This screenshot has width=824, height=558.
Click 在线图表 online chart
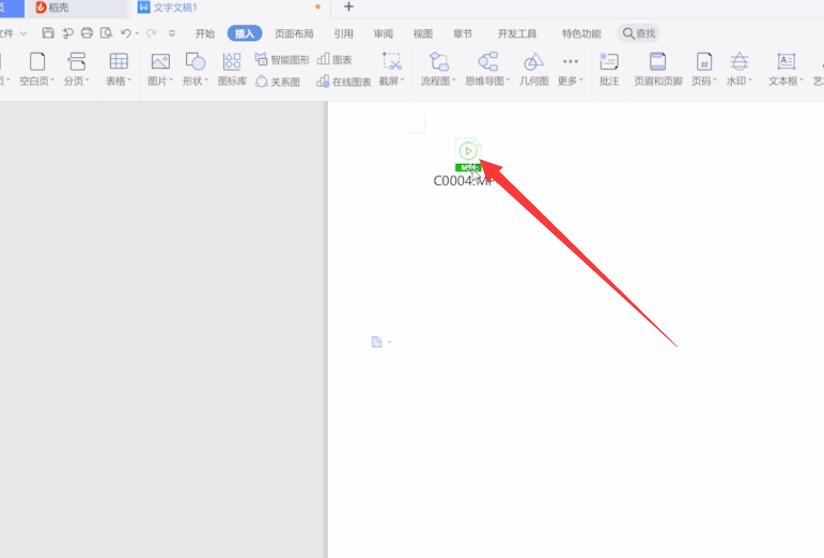[x=344, y=81]
